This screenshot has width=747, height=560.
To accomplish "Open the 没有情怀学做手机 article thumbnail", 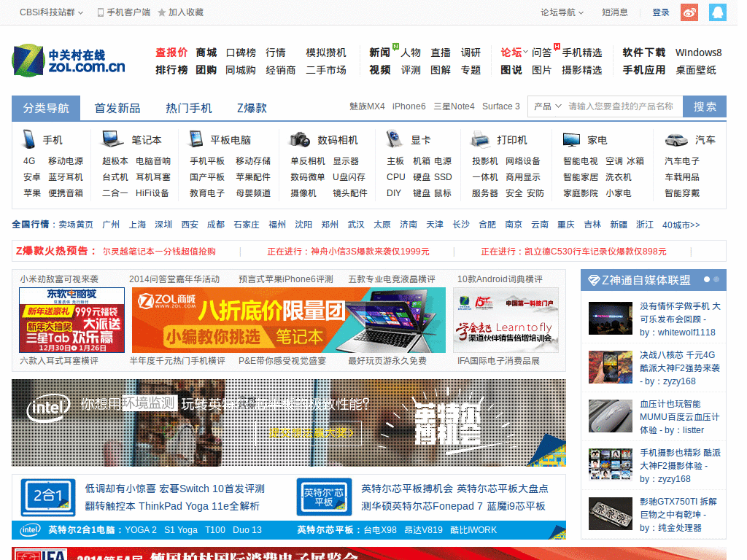I will coord(611,318).
